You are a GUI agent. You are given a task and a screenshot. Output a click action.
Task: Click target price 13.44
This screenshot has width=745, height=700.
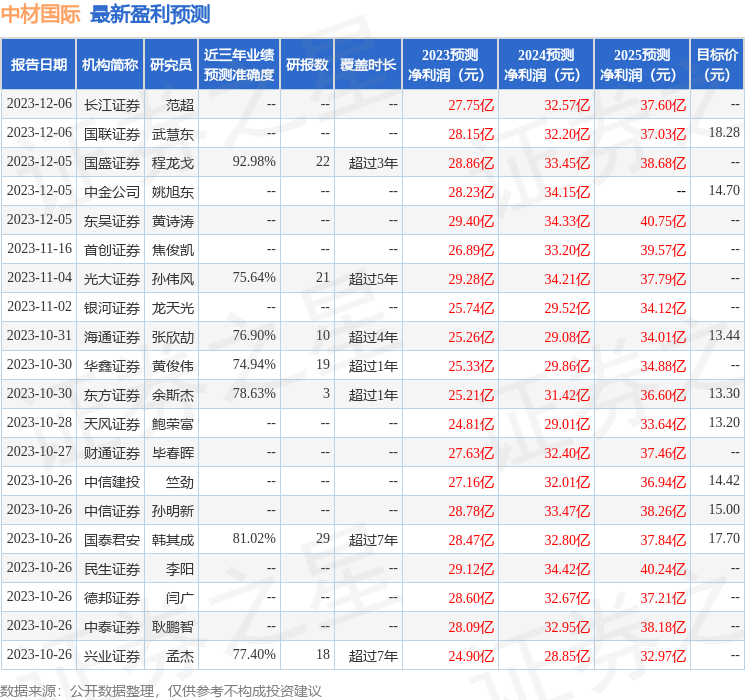click(724, 336)
